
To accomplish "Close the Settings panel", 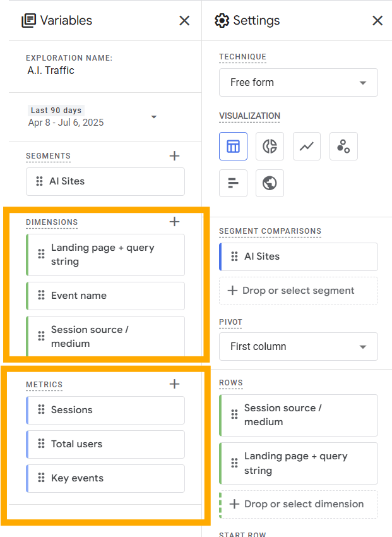I will coord(377,20).
